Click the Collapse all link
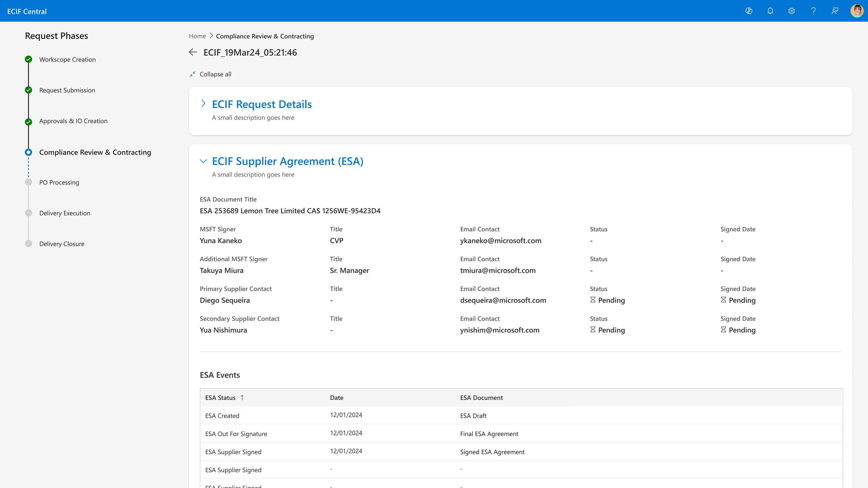 pos(215,74)
